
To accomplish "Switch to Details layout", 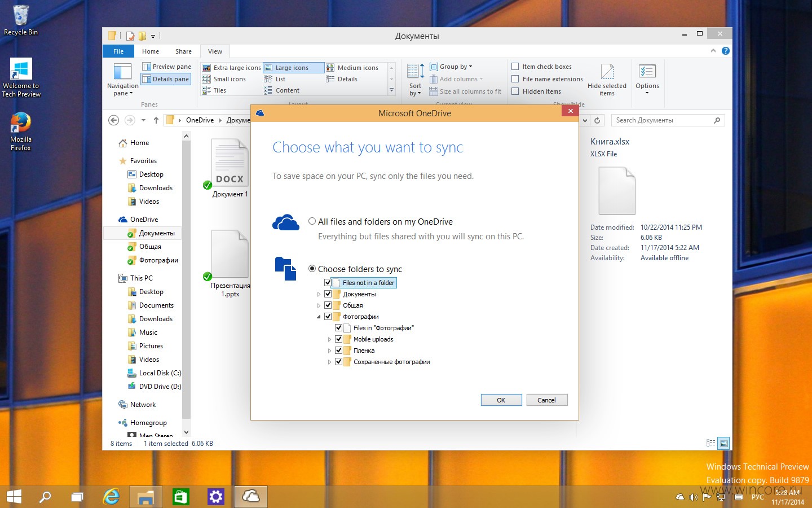I will pyautogui.click(x=342, y=79).
